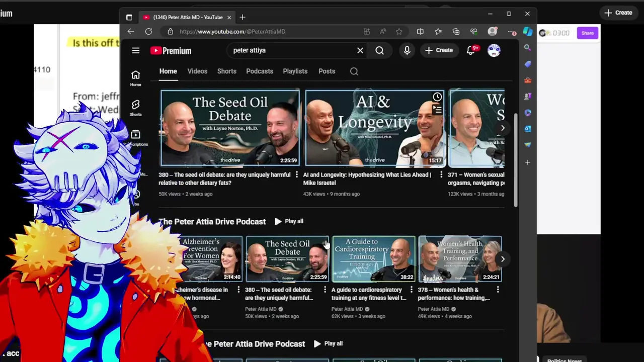The height and width of the screenshot is (362, 644).
Task: Switch to the channel Shorts tab
Action: pyautogui.click(x=227, y=71)
